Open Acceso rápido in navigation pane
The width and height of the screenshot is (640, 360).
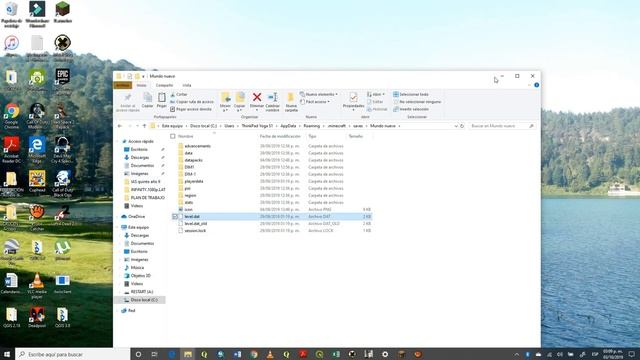(x=140, y=141)
